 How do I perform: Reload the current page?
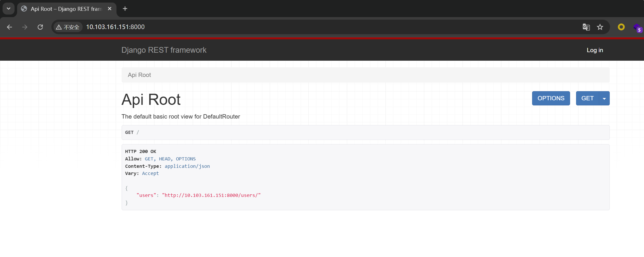(x=40, y=27)
